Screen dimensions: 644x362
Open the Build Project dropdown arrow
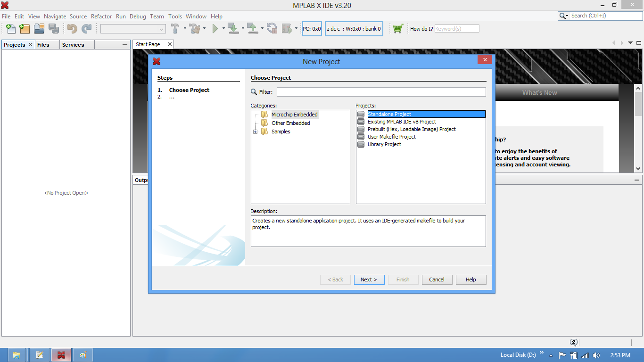click(x=185, y=28)
